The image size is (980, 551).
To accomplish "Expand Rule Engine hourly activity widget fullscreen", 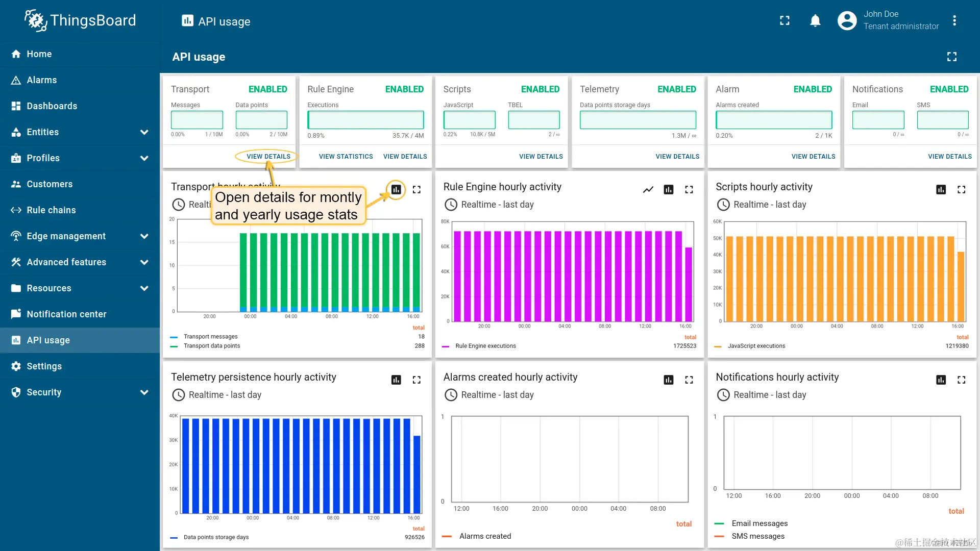I will (x=689, y=190).
